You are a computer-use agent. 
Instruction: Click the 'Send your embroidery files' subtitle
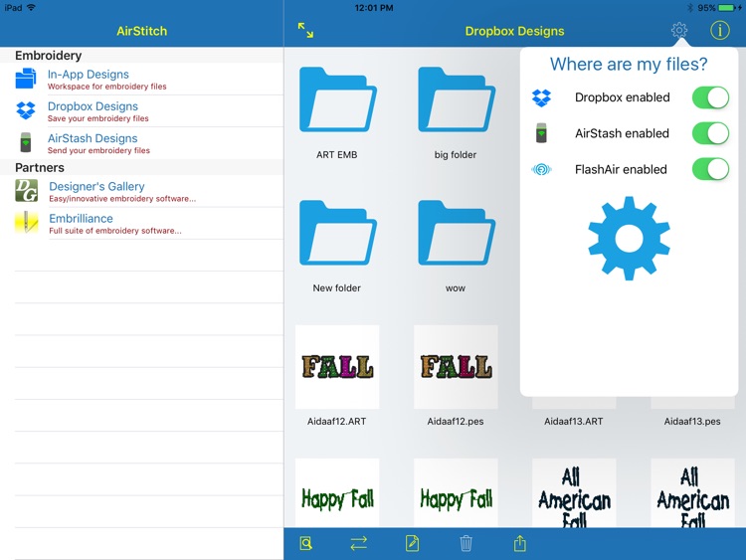tap(98, 150)
